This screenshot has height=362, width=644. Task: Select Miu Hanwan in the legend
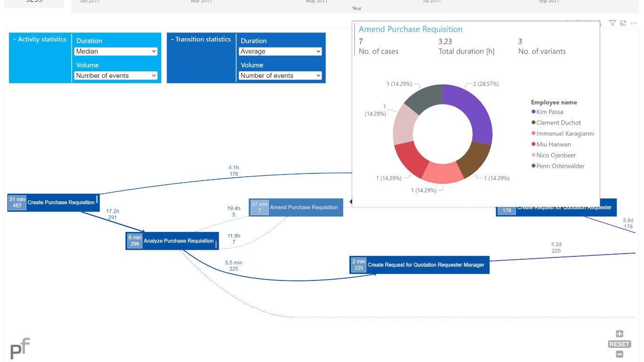pos(551,144)
